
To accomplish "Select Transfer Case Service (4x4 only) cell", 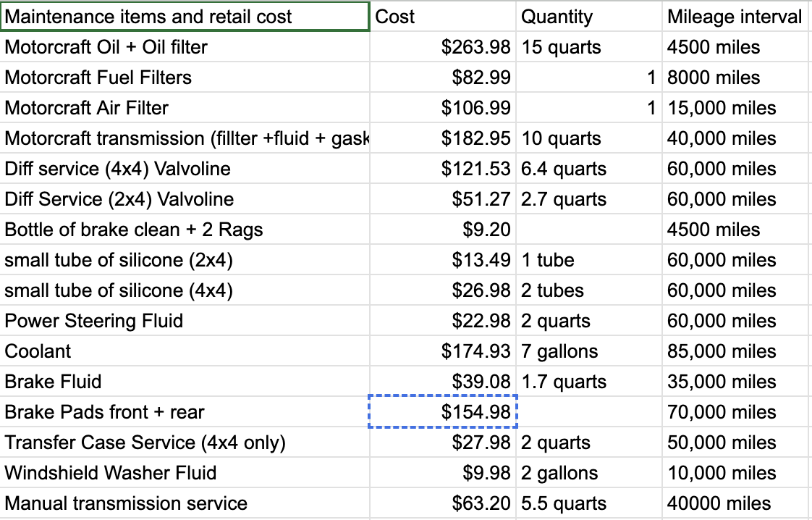I will coord(185,443).
